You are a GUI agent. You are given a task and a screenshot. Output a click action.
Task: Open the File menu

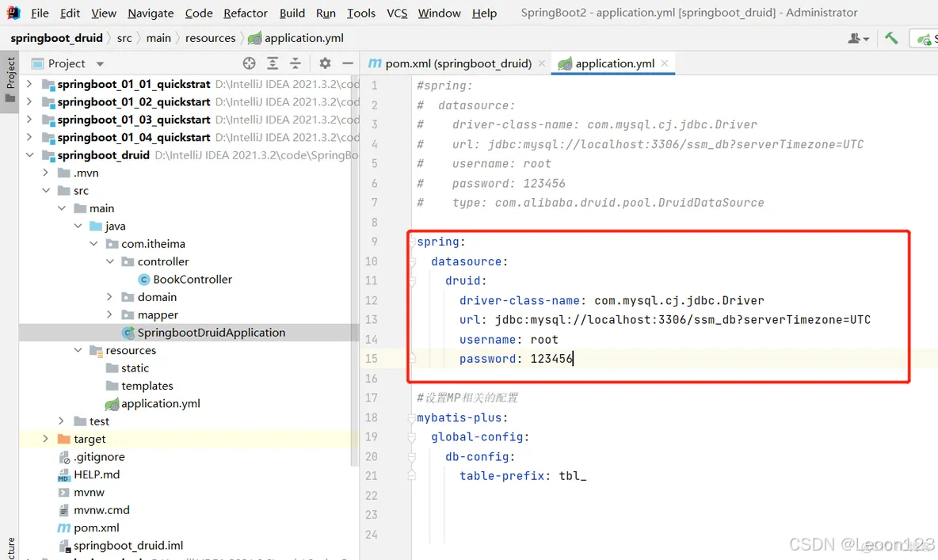[40, 13]
